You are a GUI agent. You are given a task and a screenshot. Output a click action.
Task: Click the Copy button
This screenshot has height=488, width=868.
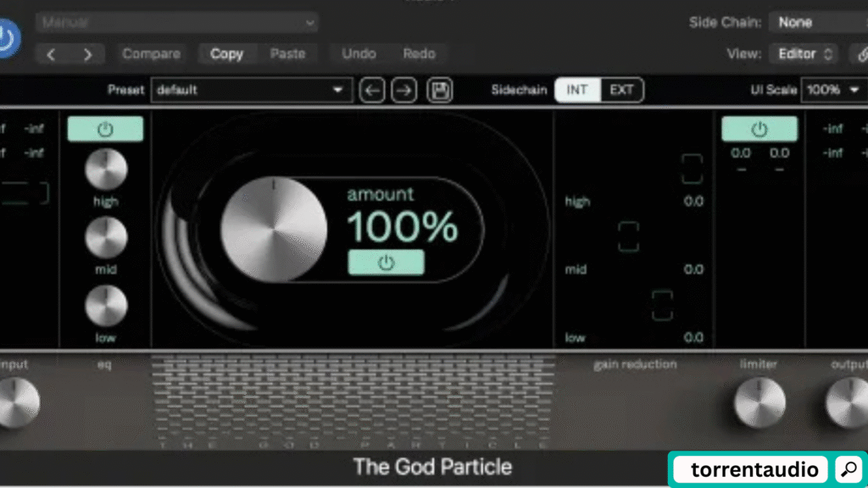(x=226, y=54)
